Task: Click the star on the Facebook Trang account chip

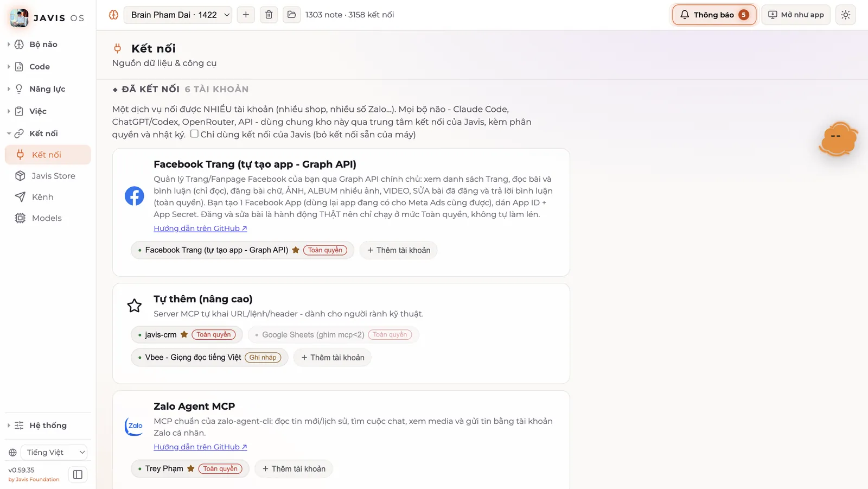Action: click(x=296, y=250)
